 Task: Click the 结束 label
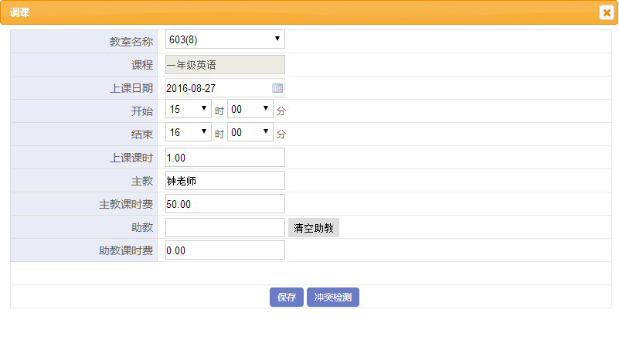click(x=142, y=134)
